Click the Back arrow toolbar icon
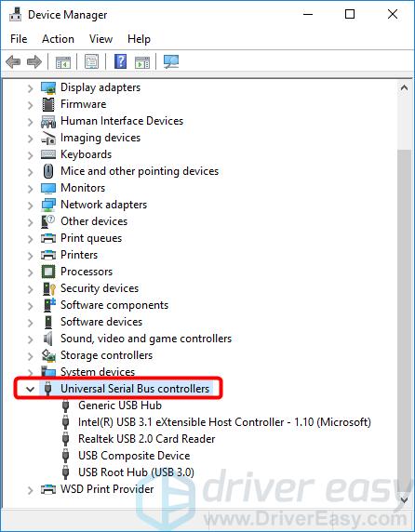Viewport: 415px width, 532px height. tap(13, 62)
